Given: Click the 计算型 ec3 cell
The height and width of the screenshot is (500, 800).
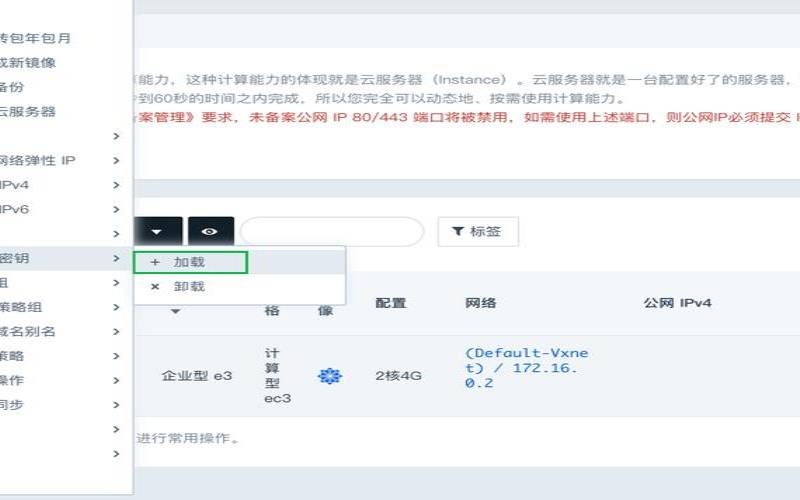Looking at the screenshot, I should click(x=277, y=376).
